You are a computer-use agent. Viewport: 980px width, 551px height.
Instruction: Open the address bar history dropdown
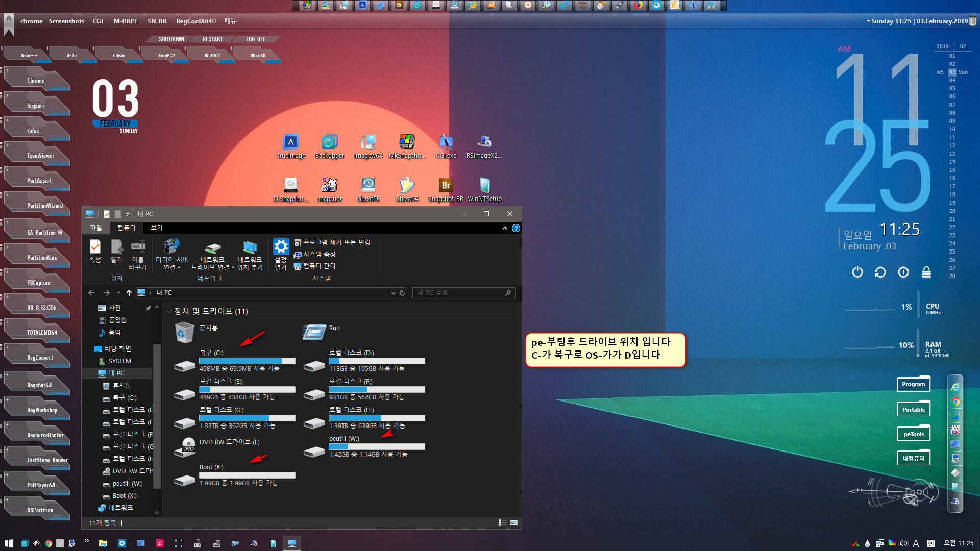click(x=393, y=293)
